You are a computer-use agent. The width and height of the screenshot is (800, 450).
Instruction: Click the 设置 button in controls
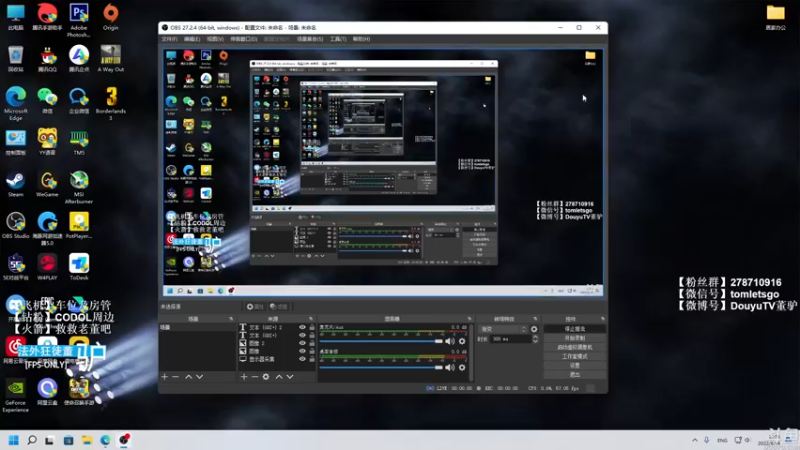(575, 366)
